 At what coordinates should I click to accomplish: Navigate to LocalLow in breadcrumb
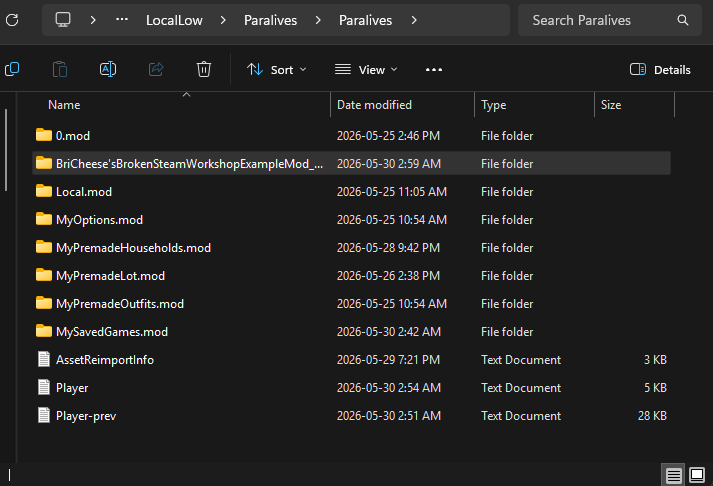pos(174,20)
